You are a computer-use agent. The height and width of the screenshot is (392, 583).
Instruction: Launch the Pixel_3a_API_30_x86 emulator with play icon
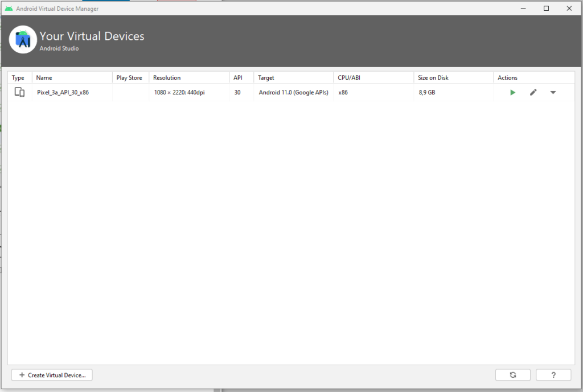tap(512, 93)
